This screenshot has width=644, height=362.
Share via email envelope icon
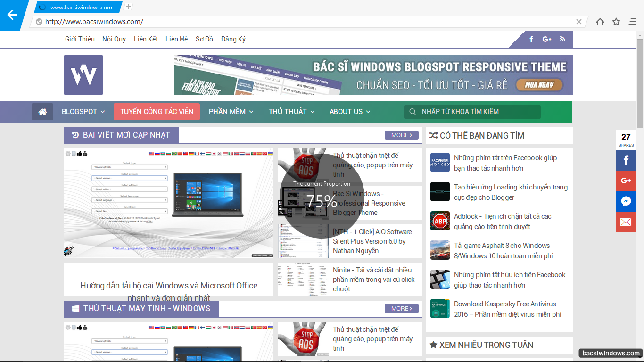tap(626, 222)
